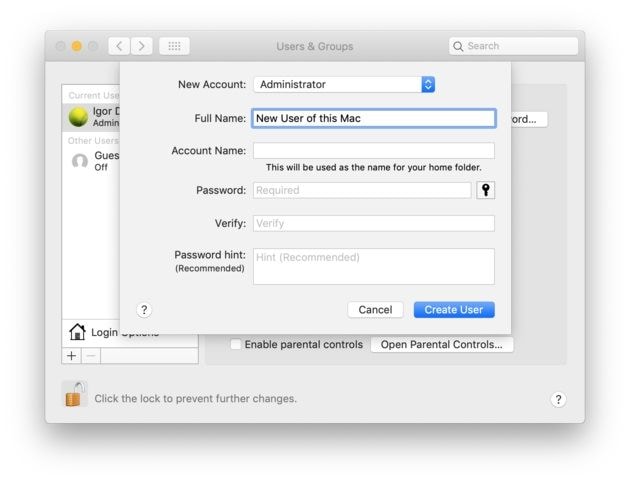Click the Login Options house icon
630x483 pixels.
click(77, 332)
